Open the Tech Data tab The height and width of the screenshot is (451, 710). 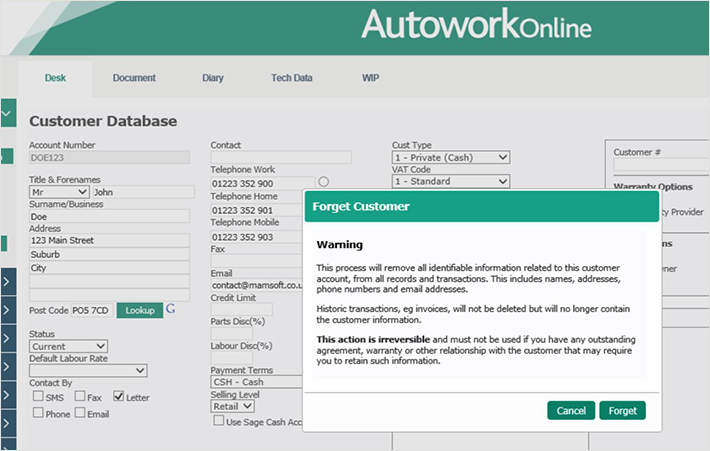pyautogui.click(x=292, y=78)
